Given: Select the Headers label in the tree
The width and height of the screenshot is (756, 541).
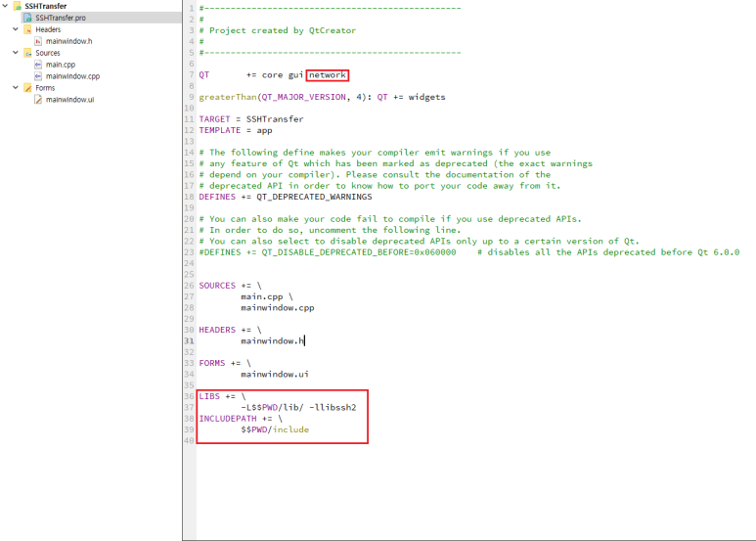Looking at the screenshot, I should (x=48, y=29).
